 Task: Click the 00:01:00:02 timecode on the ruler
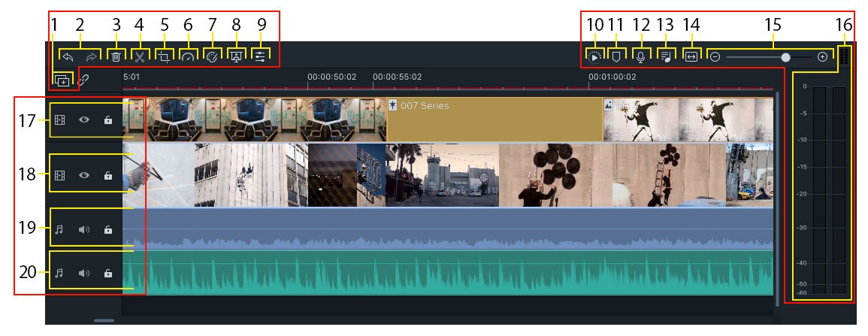tap(612, 77)
